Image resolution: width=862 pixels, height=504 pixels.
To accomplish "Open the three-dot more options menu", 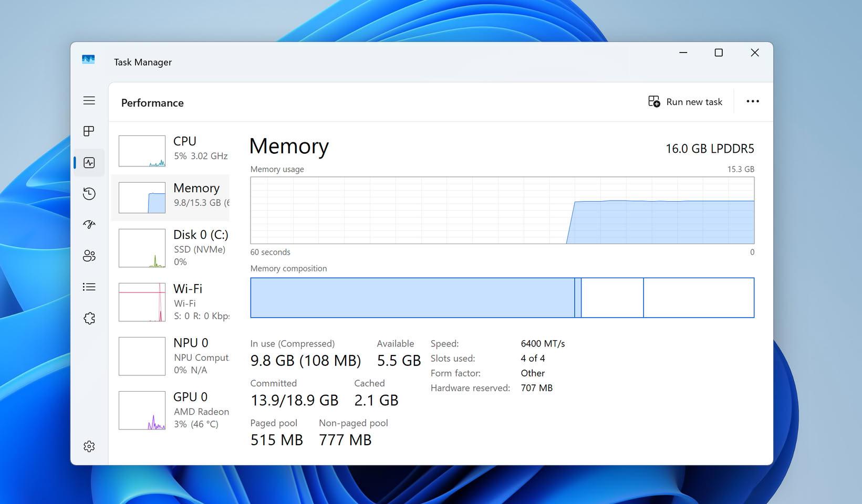I will [753, 101].
